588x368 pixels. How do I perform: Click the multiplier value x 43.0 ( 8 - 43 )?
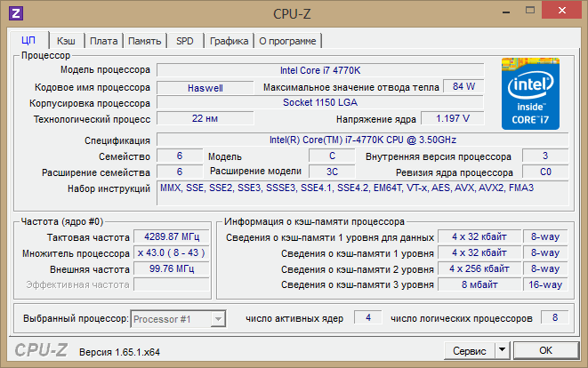172,253
